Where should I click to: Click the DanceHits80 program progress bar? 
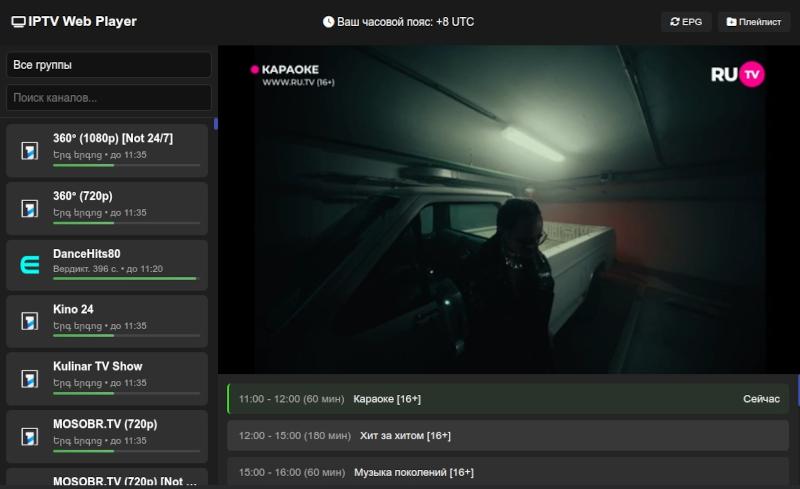click(126, 279)
